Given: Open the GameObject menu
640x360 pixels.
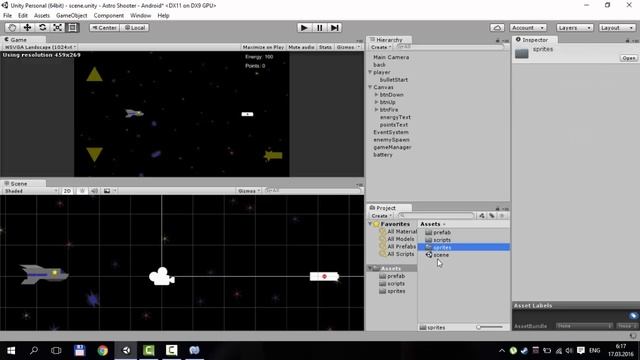Looking at the screenshot, I should (x=72, y=16).
